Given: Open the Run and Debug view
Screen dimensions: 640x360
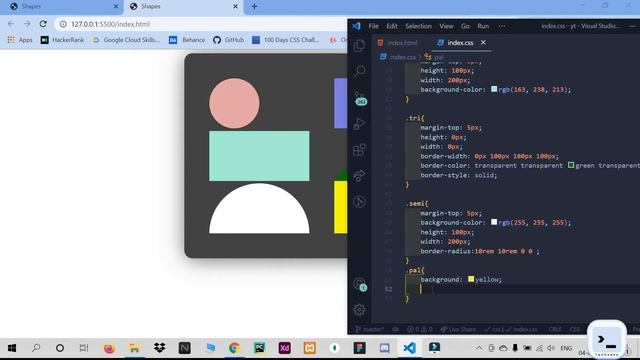Looking at the screenshot, I should click(359, 124).
